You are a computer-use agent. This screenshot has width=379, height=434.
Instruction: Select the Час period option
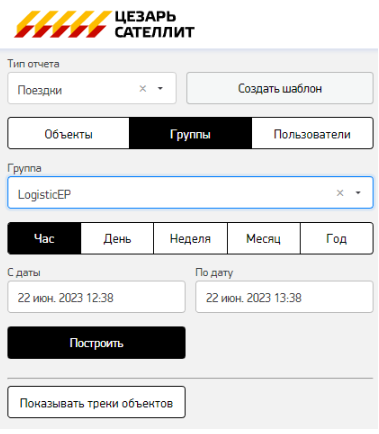pos(44,238)
